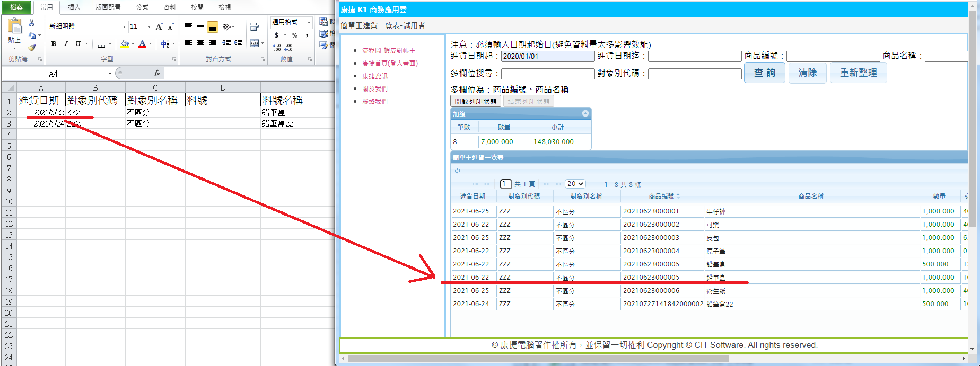This screenshot has height=366, width=980.
Task: Click the Cut scissors icon
Action: tap(32, 23)
